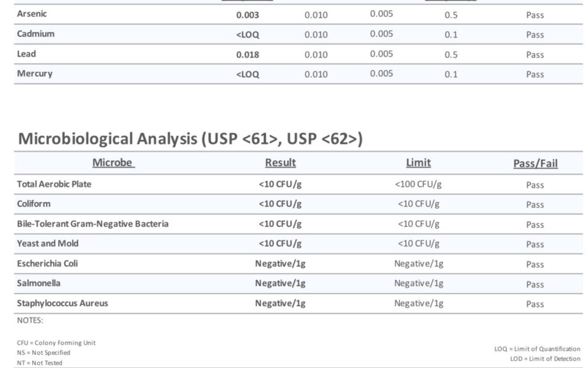Click the Microbiological Analysis heading

tap(191, 139)
